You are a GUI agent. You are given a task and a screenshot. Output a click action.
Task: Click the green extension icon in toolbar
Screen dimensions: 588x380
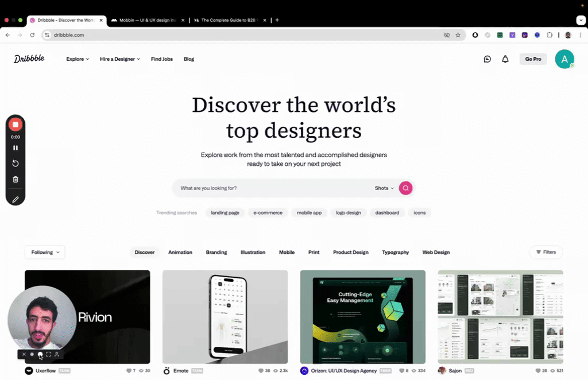[500, 35]
